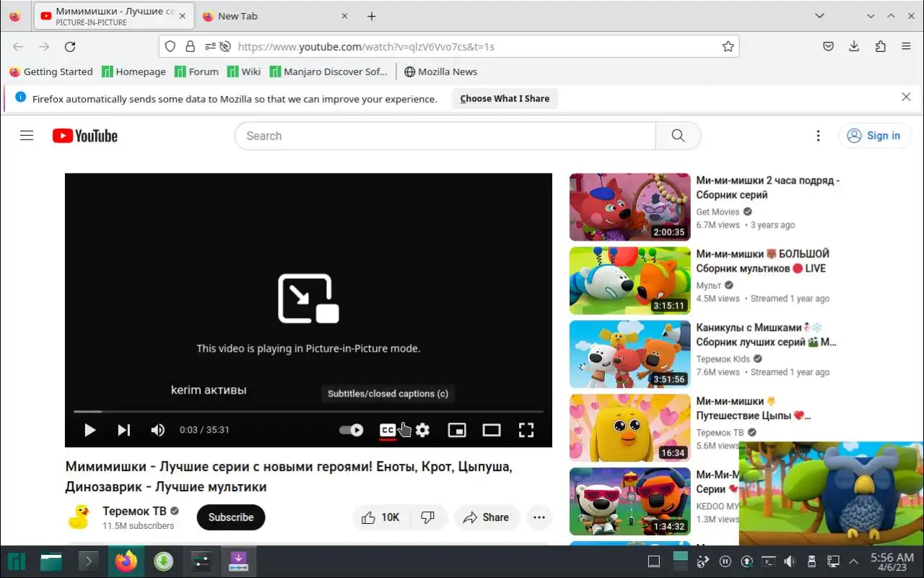924x578 pixels.
Task: Open thumbnail of 2:00:35 video
Action: coord(630,207)
